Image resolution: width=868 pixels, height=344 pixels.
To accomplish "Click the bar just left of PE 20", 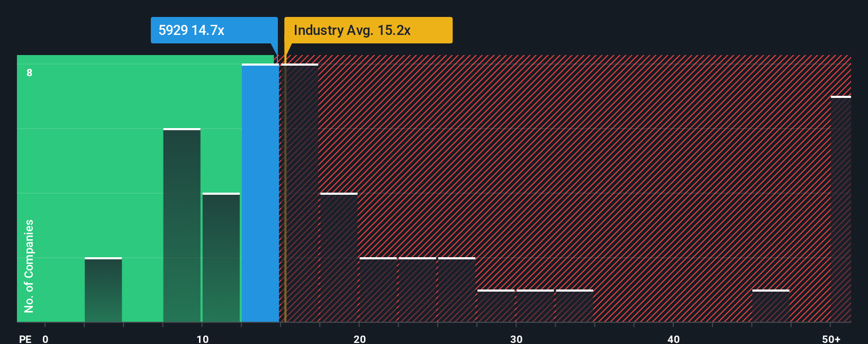I will point(339,257).
